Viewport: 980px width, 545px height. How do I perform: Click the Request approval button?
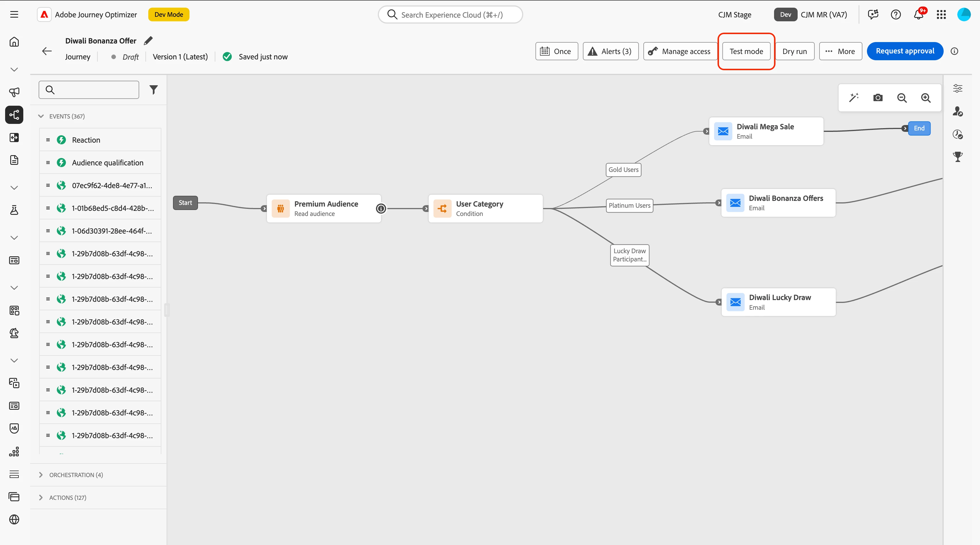coord(905,51)
